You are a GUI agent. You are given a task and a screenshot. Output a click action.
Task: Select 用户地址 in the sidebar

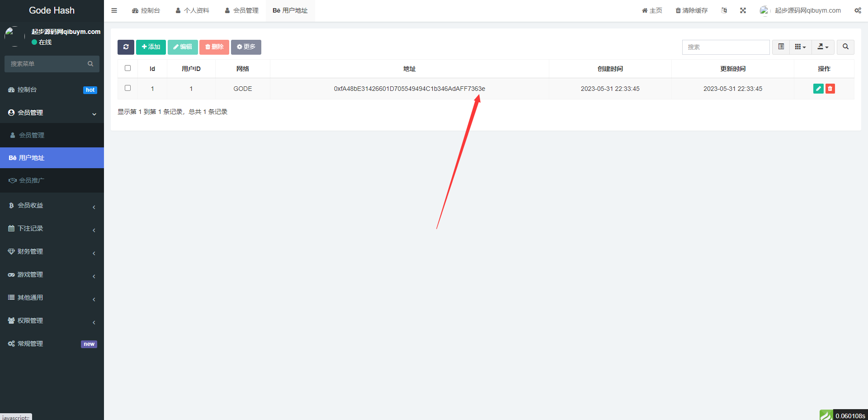coord(52,158)
